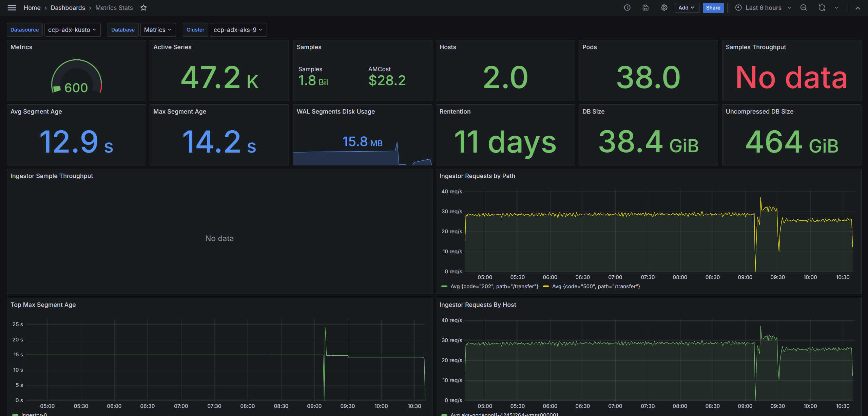Viewport: 868px width, 416px height.
Task: Go to Dashboards breadcrumb
Action: coord(68,8)
